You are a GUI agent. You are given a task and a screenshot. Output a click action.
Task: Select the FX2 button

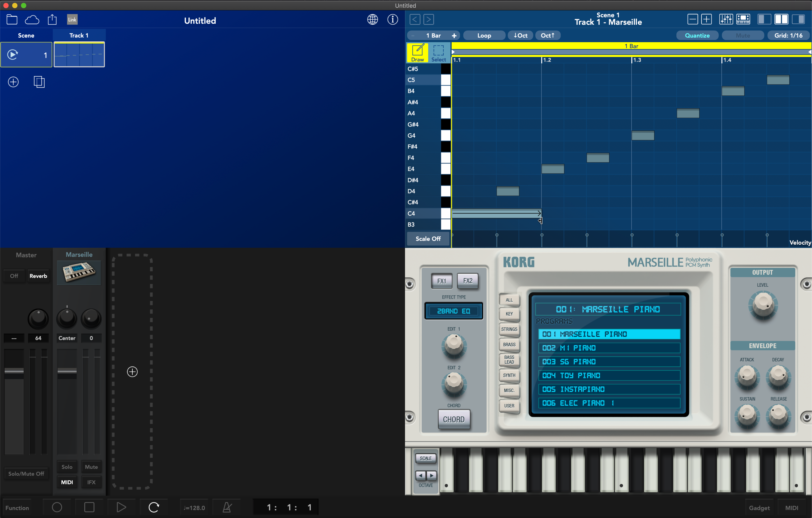tap(467, 280)
